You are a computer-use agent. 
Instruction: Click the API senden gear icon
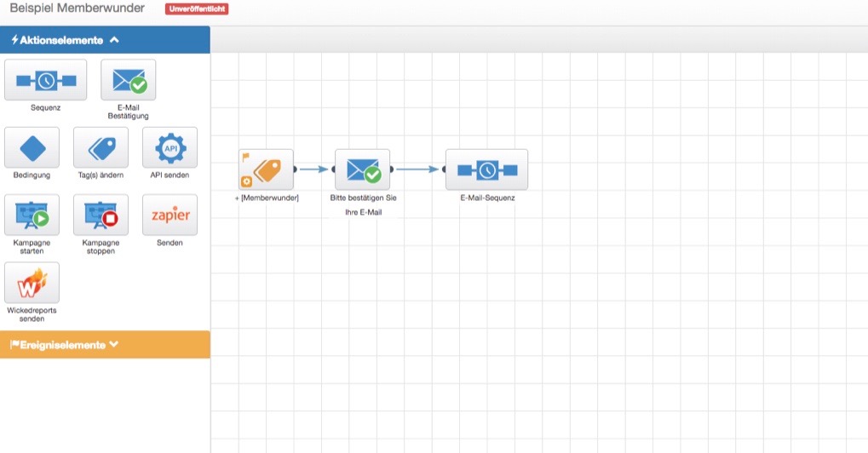click(x=170, y=148)
